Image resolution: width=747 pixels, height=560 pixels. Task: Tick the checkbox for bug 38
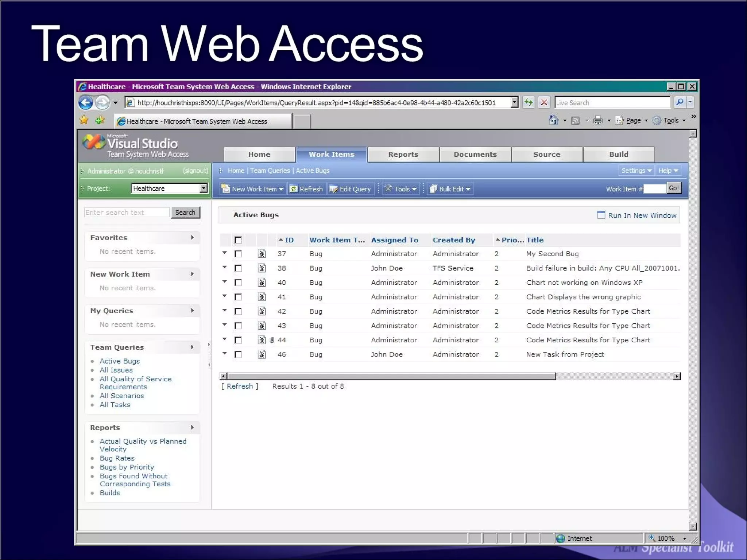238,268
